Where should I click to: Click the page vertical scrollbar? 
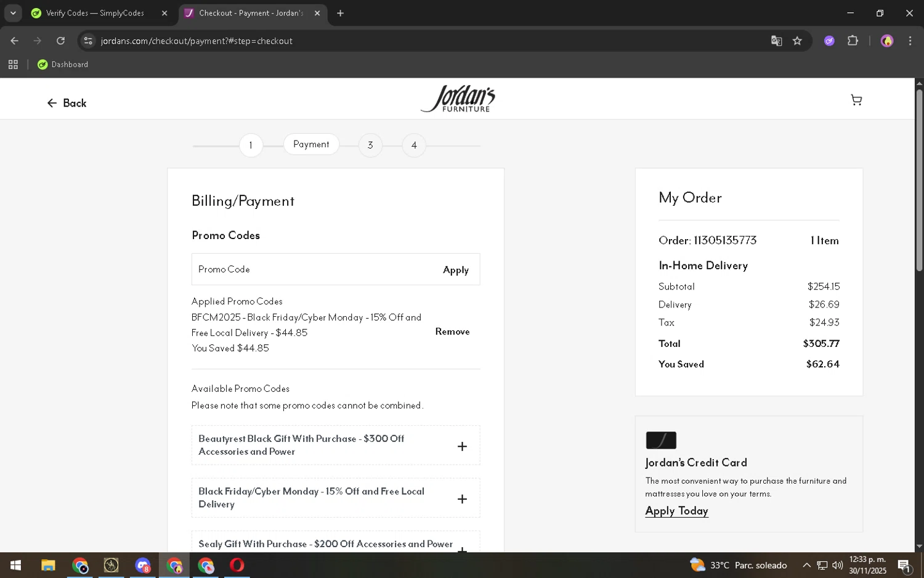click(919, 180)
